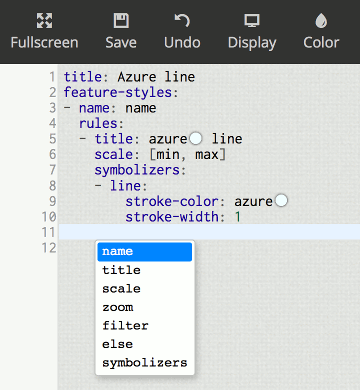Click the Save floppy disk icon
This screenshot has width=360, height=390.
click(x=121, y=21)
